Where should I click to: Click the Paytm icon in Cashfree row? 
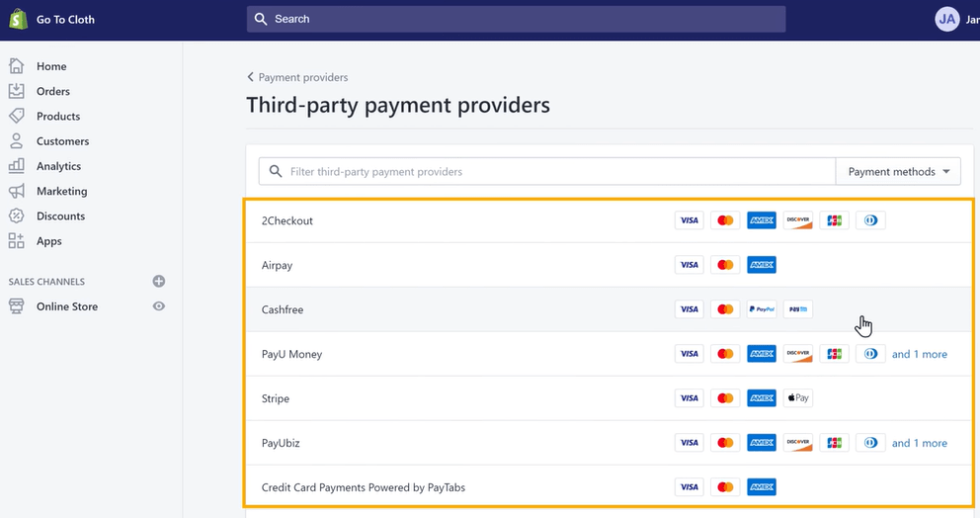798,309
